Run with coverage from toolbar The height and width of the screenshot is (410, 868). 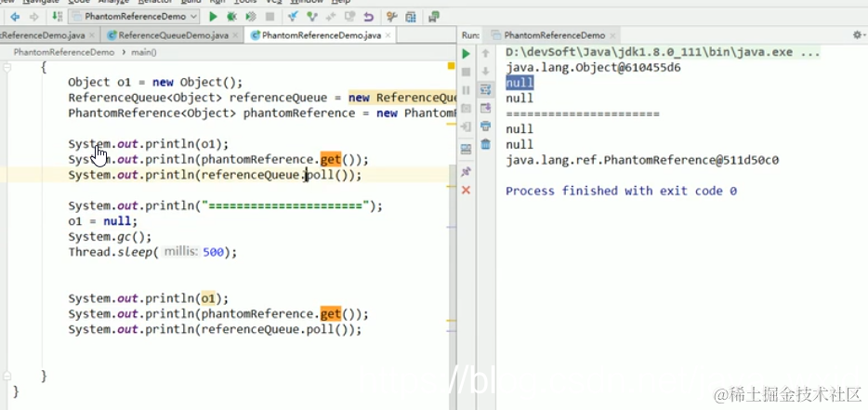click(251, 17)
